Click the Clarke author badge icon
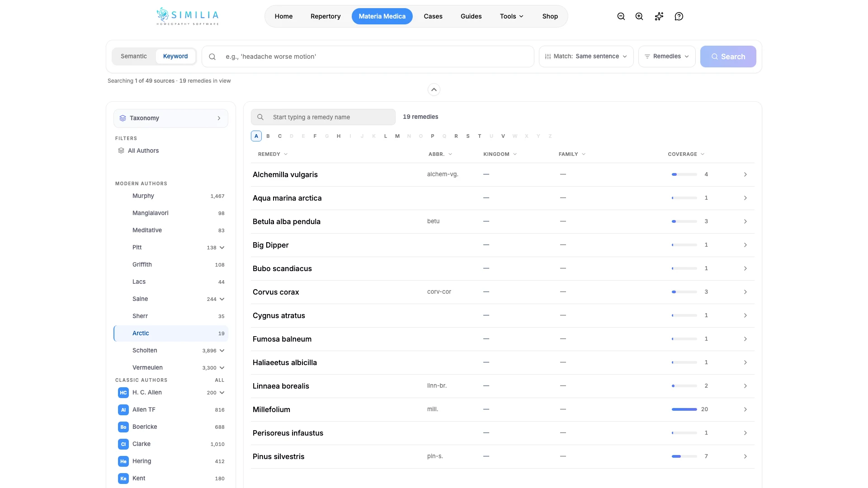The height and width of the screenshot is (488, 868). pos(123,444)
